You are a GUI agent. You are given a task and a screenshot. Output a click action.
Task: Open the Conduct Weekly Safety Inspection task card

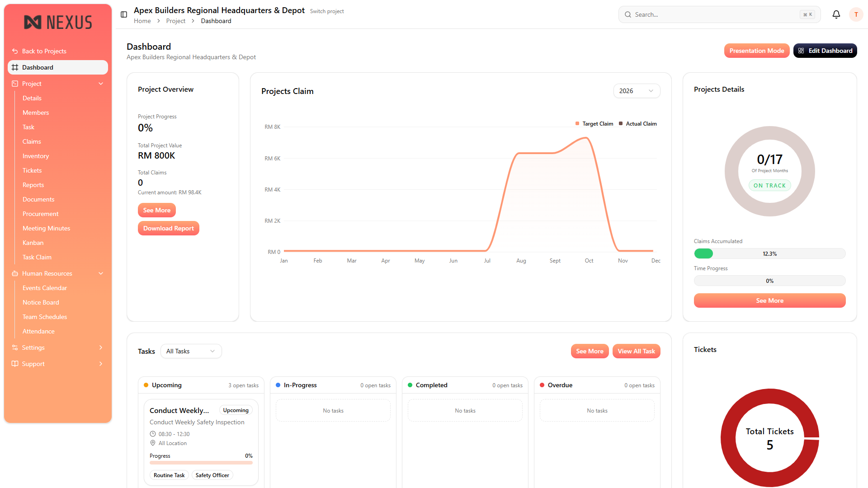click(201, 442)
